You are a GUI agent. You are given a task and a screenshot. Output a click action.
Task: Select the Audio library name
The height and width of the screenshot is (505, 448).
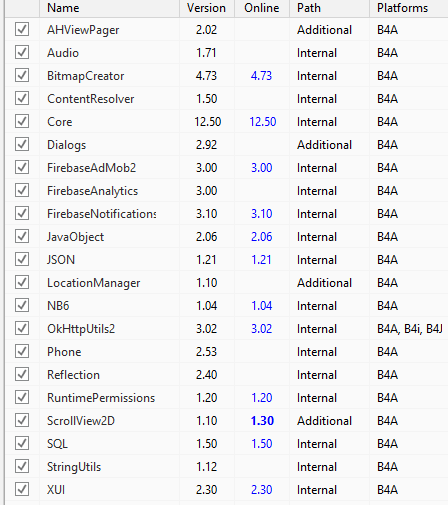click(x=63, y=53)
